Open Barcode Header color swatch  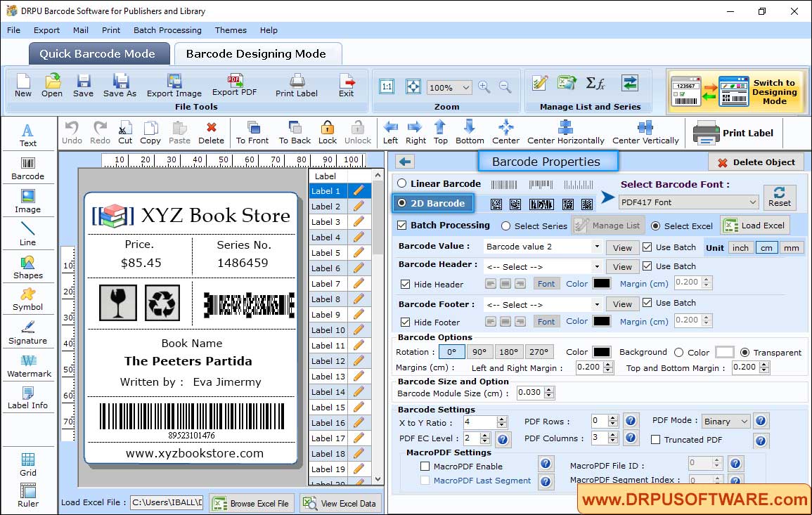[x=602, y=283]
